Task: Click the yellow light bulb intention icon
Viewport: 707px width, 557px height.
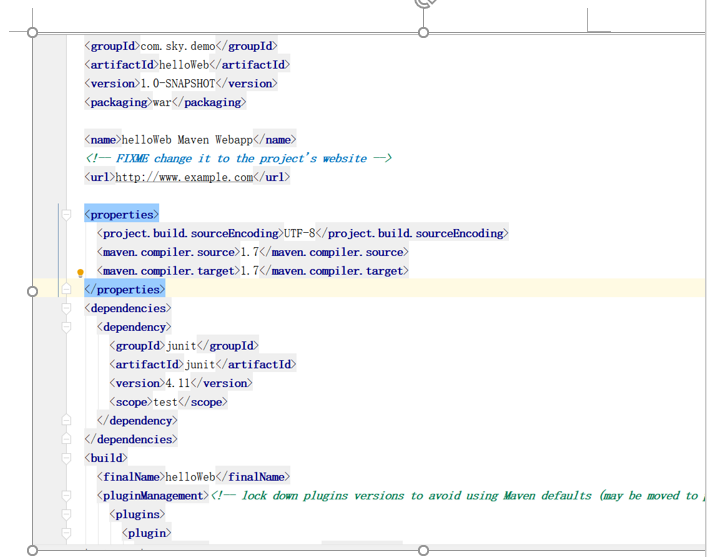Action: pyautogui.click(x=80, y=273)
